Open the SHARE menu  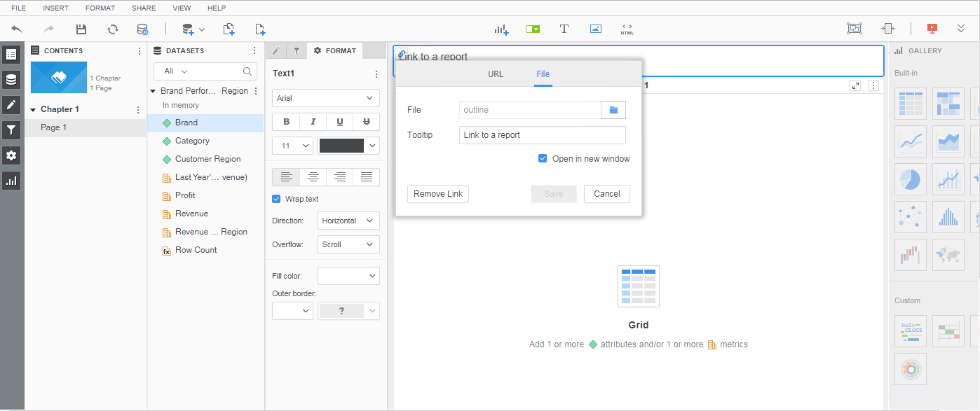pyautogui.click(x=143, y=8)
